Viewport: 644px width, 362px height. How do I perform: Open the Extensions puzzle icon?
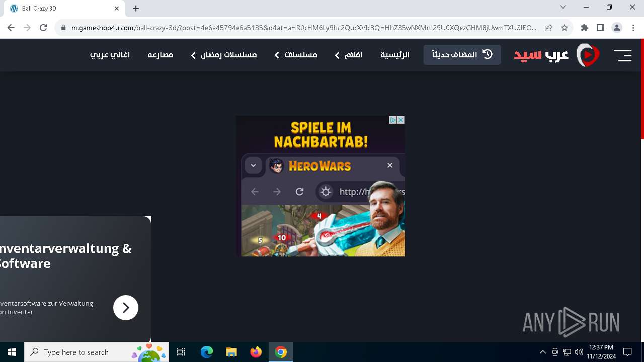(x=584, y=28)
